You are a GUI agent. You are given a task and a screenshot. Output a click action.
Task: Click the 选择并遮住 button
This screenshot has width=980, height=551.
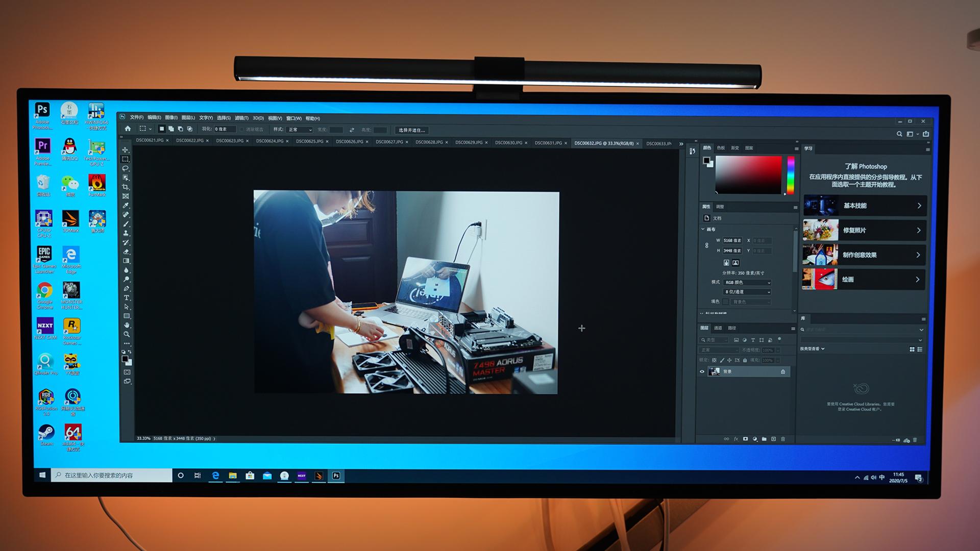coord(411,130)
